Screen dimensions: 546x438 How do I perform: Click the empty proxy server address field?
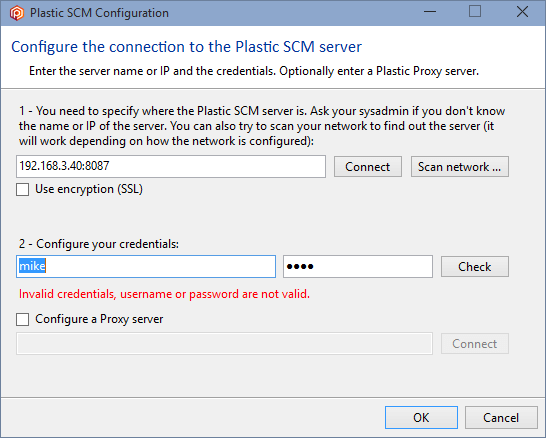(224, 344)
